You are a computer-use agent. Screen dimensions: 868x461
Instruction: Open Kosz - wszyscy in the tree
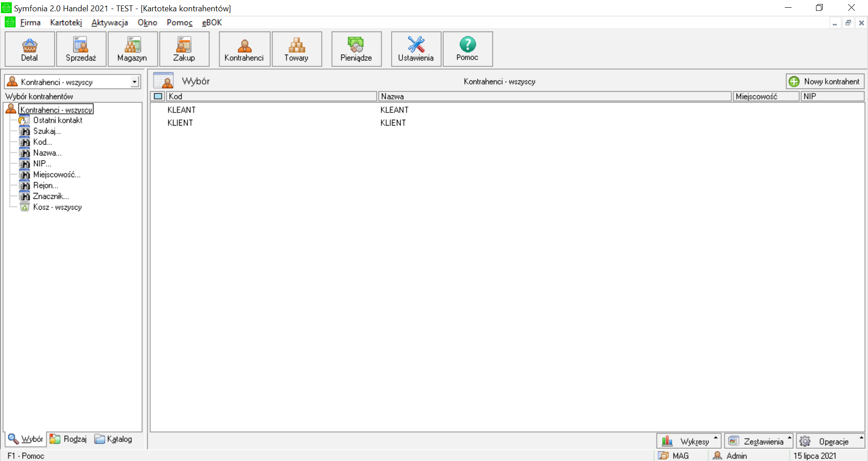57,207
